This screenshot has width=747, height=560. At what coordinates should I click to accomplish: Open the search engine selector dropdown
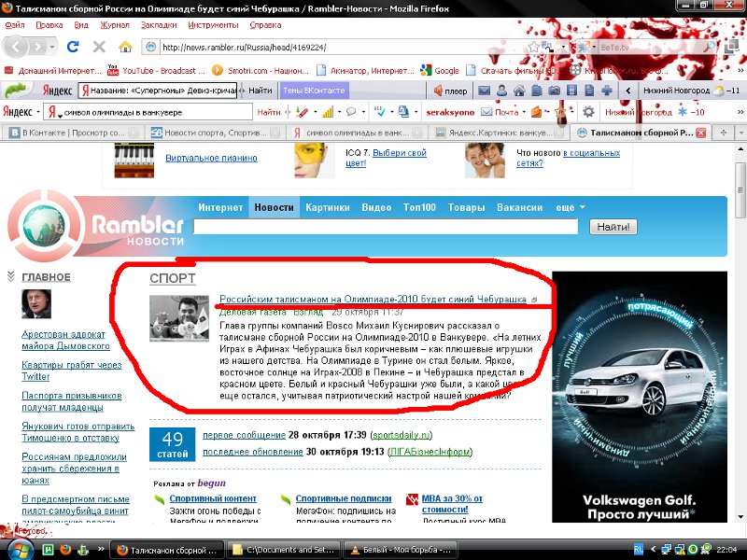click(x=594, y=47)
